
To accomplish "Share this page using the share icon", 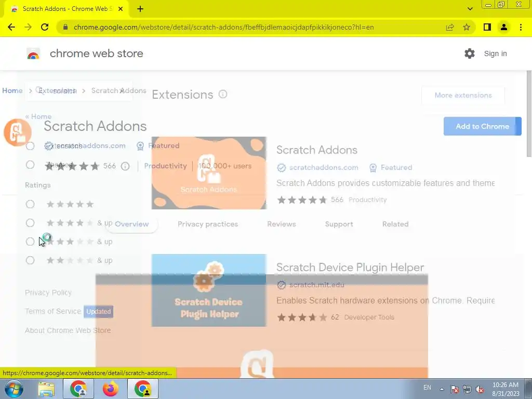I will (x=450, y=27).
